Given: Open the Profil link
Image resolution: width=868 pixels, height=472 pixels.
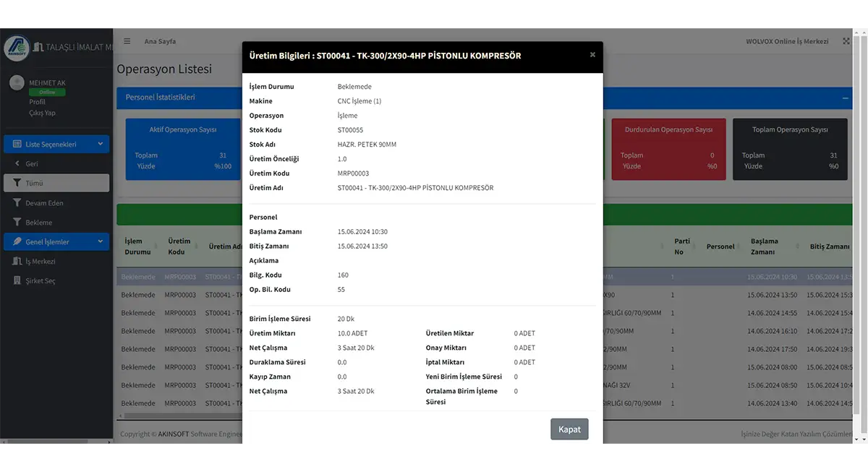Looking at the screenshot, I should pyautogui.click(x=37, y=102).
